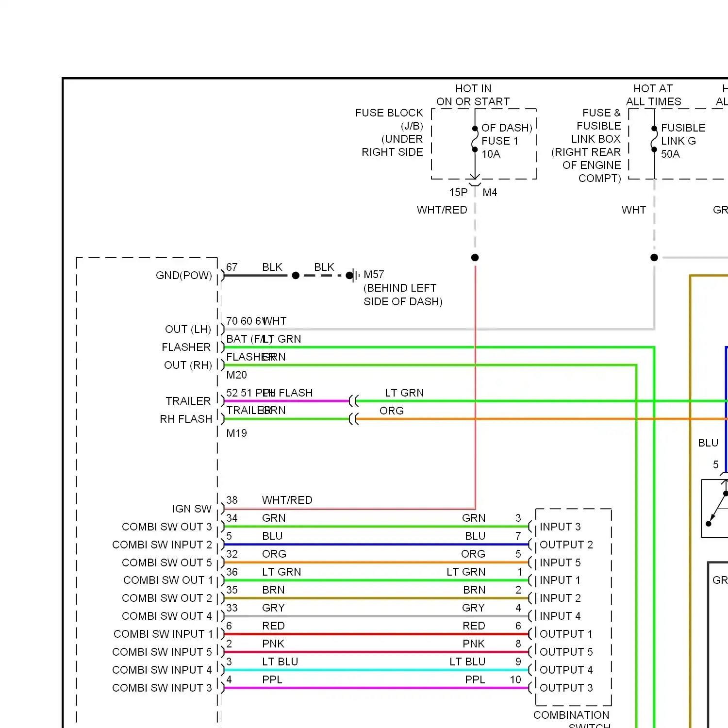Click the WHT label below fusible link
728x728 pixels.
click(634, 210)
